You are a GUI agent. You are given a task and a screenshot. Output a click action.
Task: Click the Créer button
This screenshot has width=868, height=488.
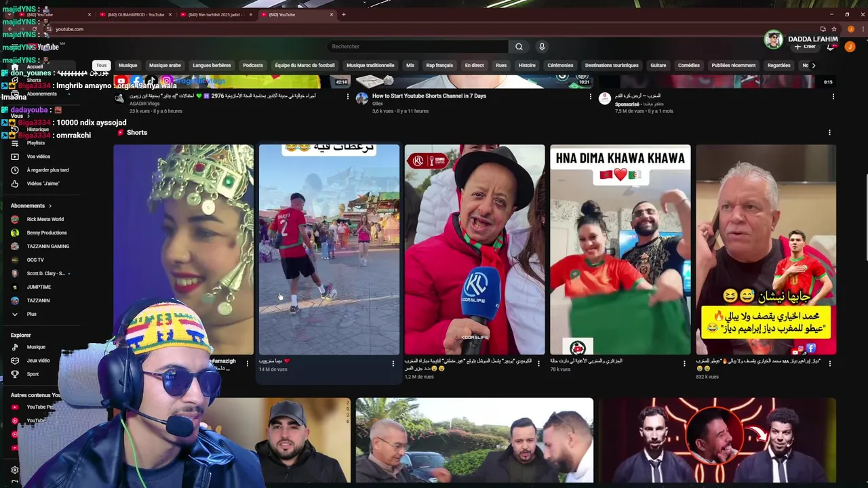coord(806,47)
